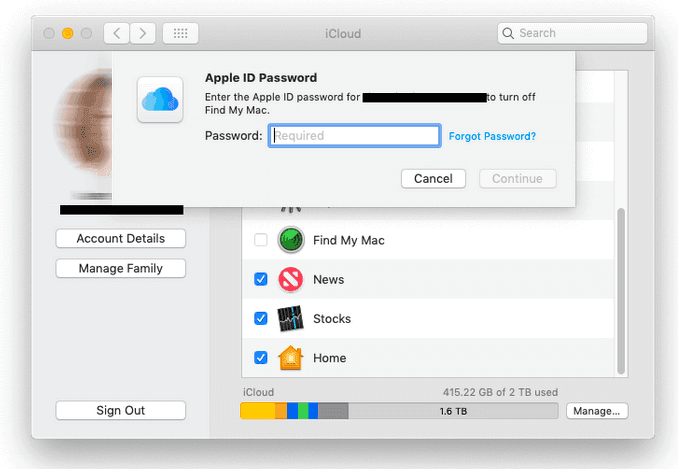Click the yellow segment of the storage bar

[257, 410]
